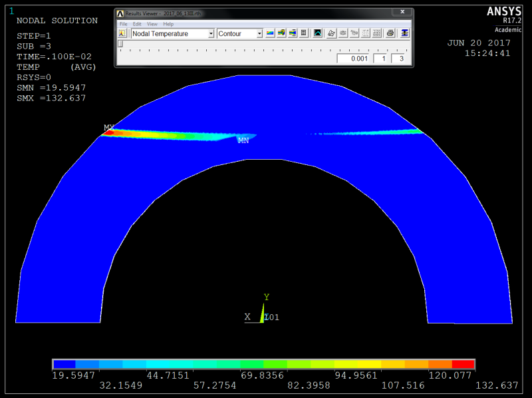Click the ANSYS logo in Results Viewer title bar
This screenshot has width=532, height=398.
pyautogui.click(x=120, y=13)
